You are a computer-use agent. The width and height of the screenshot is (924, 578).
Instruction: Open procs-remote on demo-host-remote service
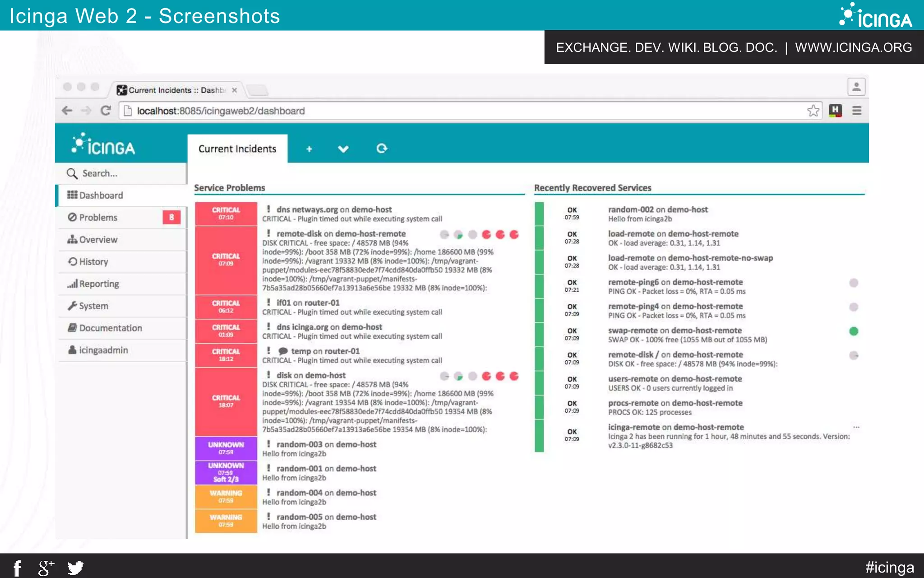[675, 403]
